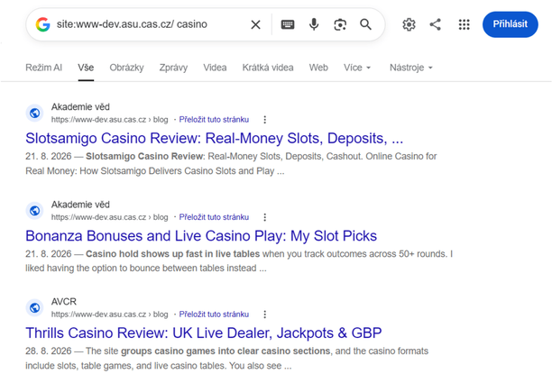The image size is (552, 392).
Task: Expand the Nástroje dropdown
Action: [x=410, y=68]
